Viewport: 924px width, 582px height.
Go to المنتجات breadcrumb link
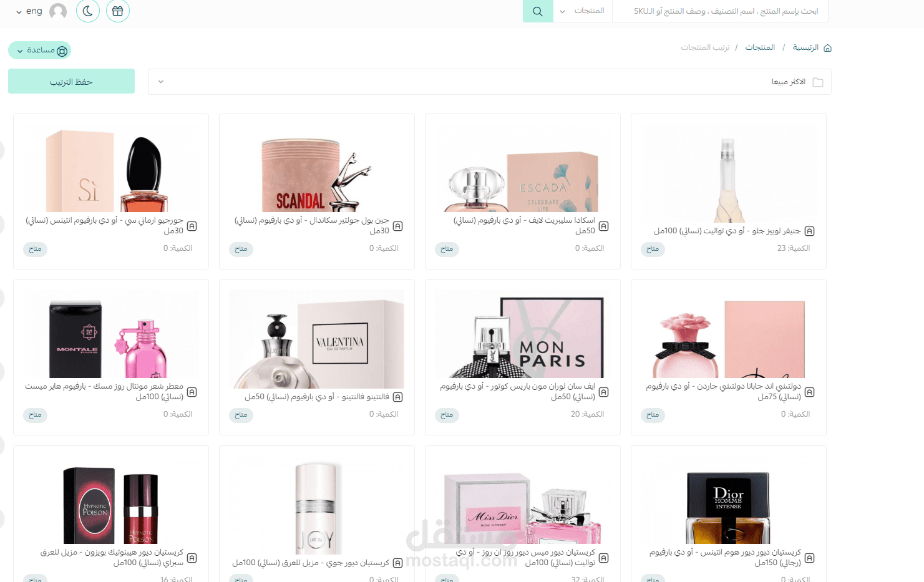point(760,47)
